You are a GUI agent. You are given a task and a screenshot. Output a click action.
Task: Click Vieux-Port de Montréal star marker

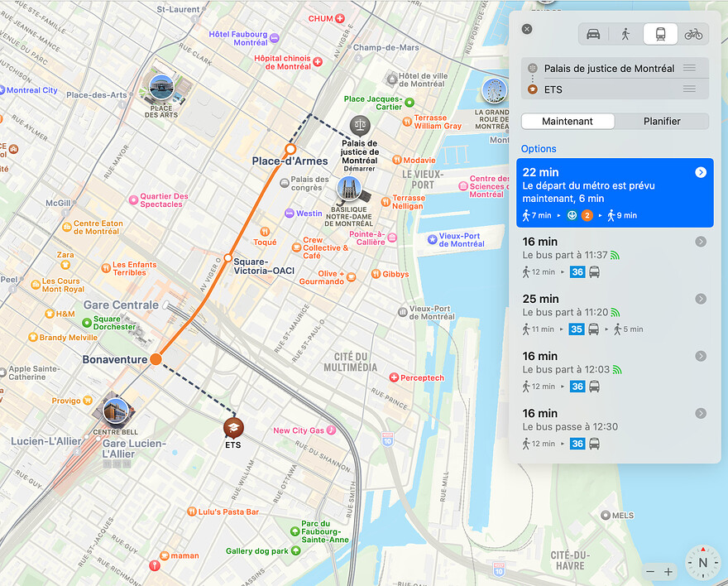(x=432, y=239)
